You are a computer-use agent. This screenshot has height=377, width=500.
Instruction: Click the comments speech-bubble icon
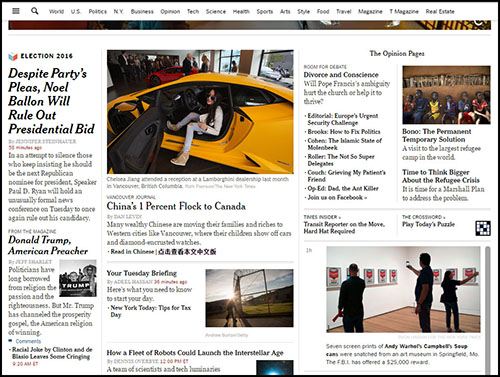[x=10, y=341]
